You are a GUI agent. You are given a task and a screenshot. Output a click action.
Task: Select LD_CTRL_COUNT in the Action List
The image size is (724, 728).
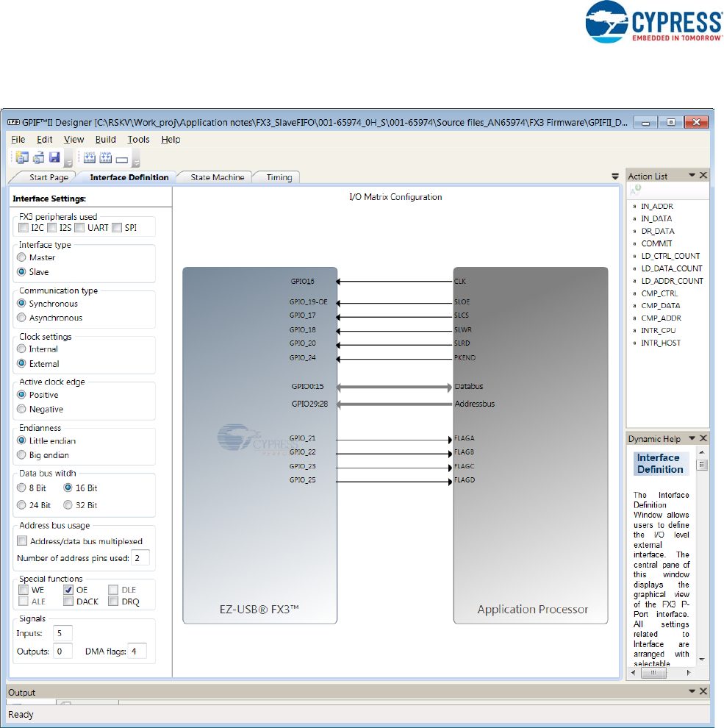point(670,256)
